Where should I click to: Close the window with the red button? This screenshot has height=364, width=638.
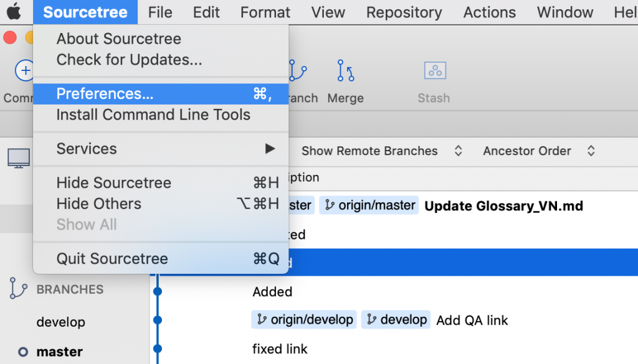pos(10,38)
